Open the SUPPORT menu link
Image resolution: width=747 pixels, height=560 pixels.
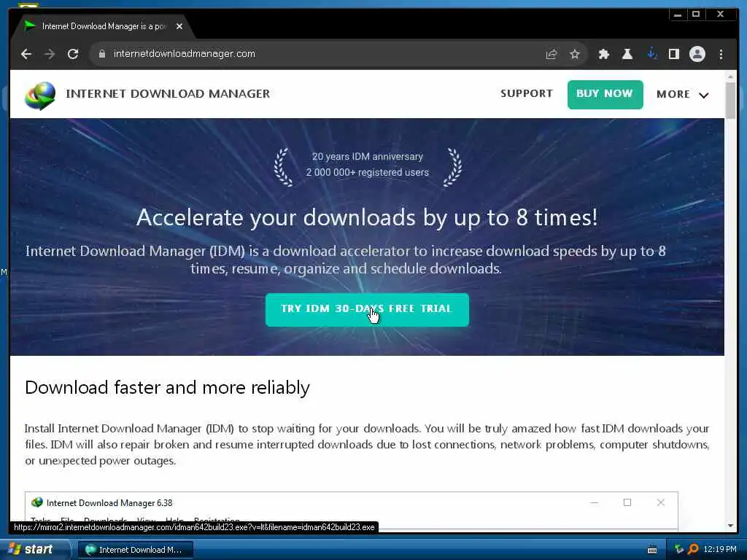click(527, 93)
